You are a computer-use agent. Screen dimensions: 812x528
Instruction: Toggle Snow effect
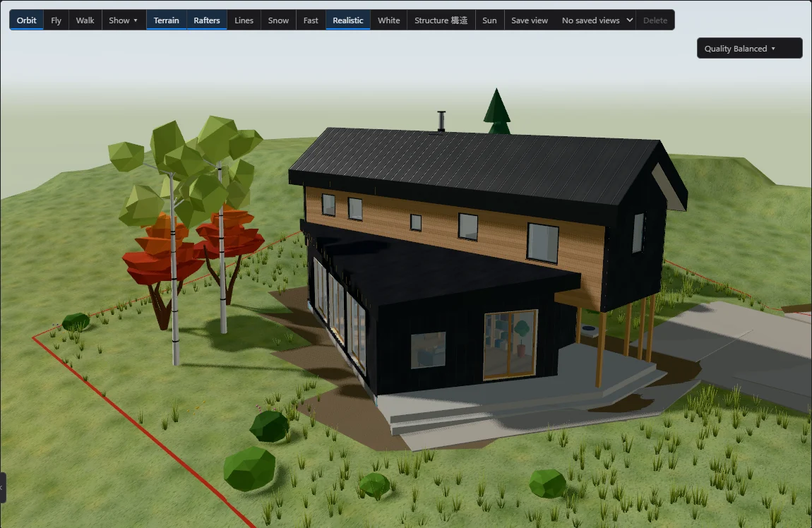[278, 20]
